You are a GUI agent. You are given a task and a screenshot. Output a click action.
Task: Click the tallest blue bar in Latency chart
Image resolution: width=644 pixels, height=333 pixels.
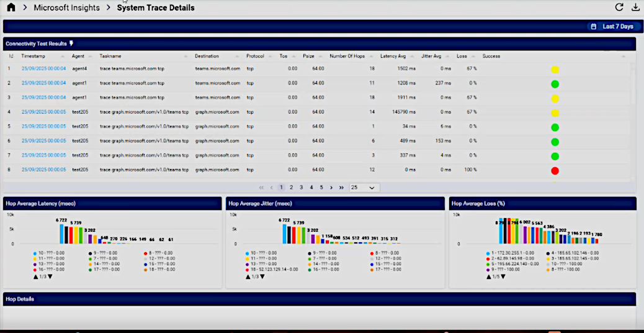click(x=61, y=234)
